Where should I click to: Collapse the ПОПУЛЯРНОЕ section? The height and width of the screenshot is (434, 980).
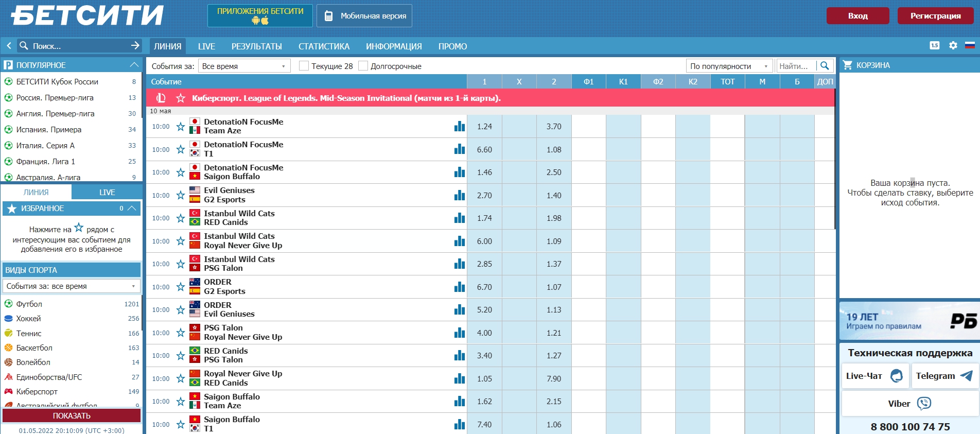pos(134,65)
